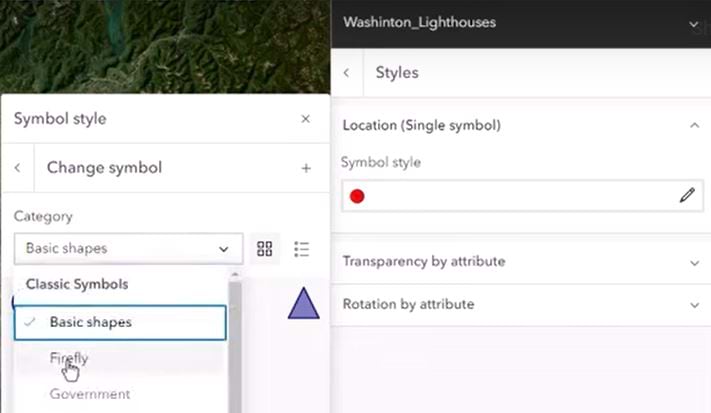Click the red circle symbol swatch
The height and width of the screenshot is (413, 711).
tap(357, 196)
